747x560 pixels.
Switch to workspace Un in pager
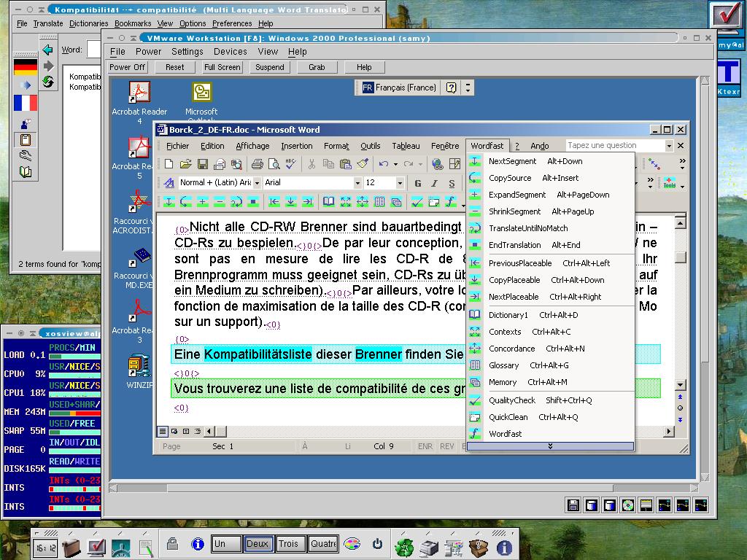(x=226, y=544)
